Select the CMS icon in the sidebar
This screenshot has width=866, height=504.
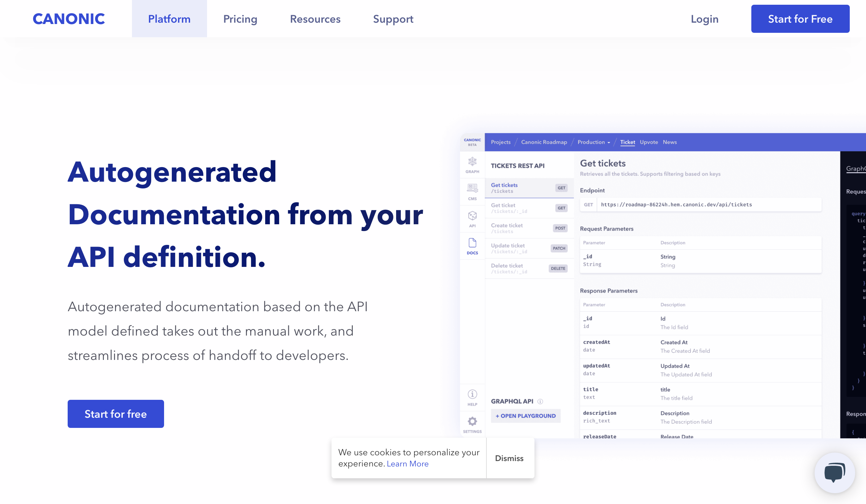click(472, 192)
